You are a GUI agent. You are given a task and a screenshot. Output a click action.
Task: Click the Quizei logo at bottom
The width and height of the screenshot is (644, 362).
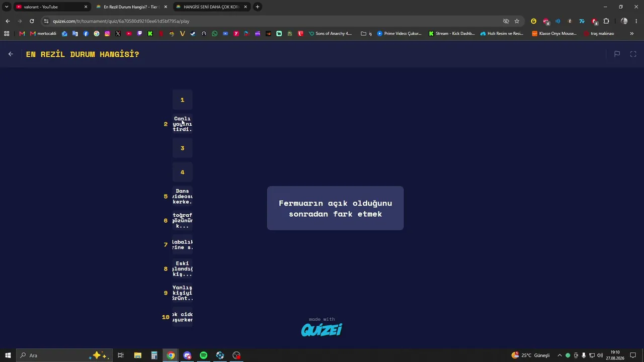[321, 329]
